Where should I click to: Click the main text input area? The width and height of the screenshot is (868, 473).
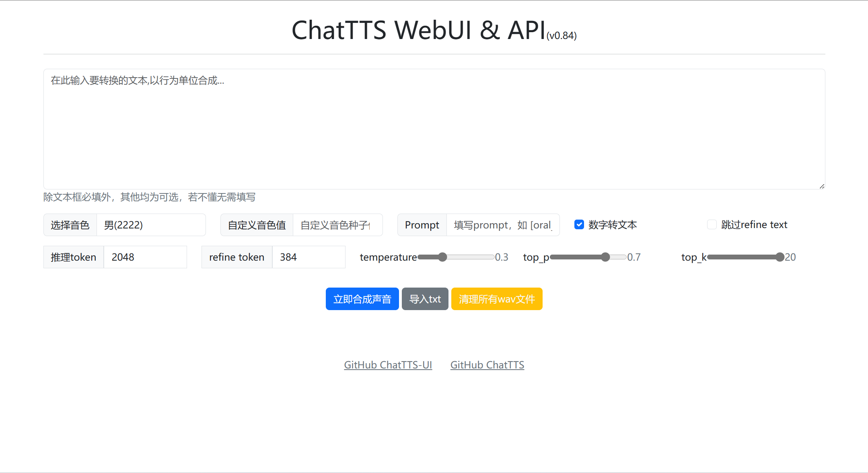click(434, 129)
